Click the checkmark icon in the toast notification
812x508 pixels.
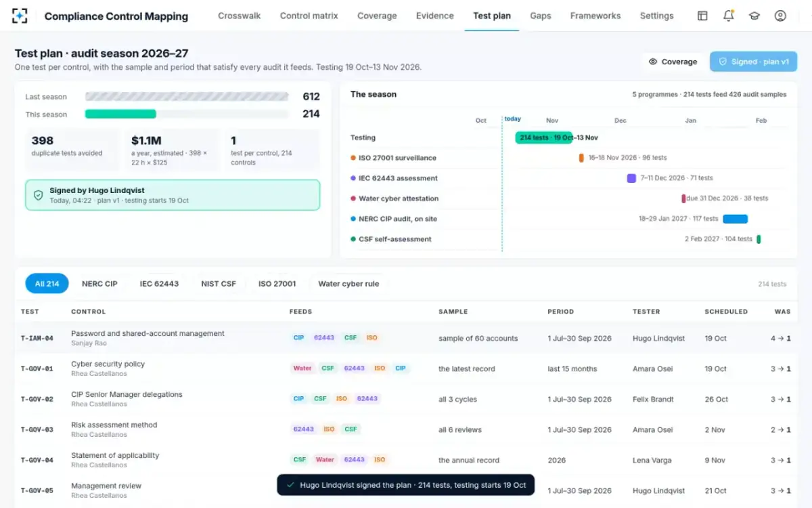coord(290,485)
